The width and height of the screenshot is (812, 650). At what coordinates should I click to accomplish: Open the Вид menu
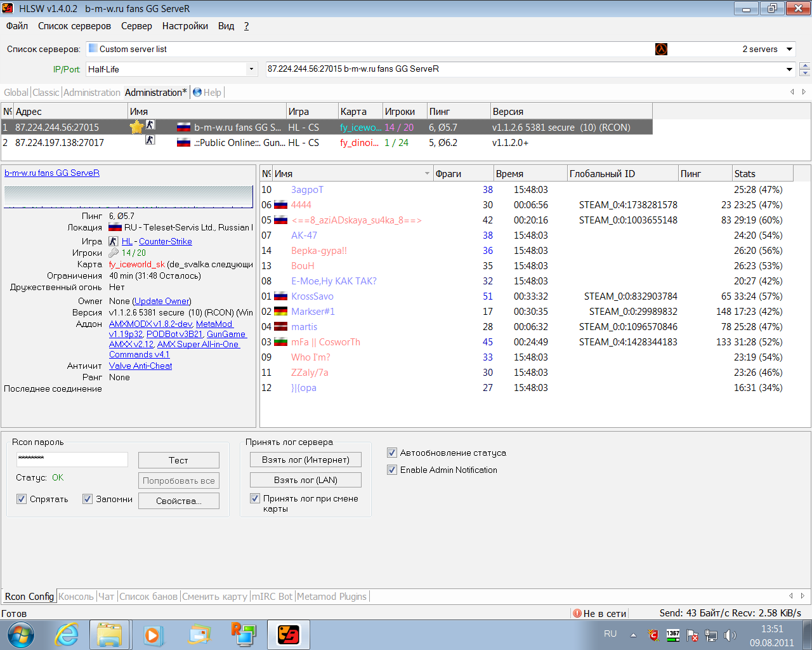[226, 26]
